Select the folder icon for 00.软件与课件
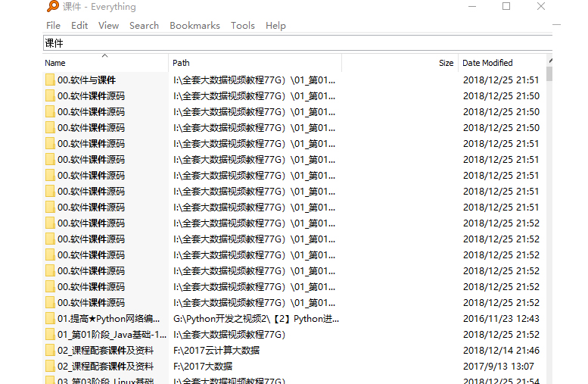588x384 pixels. click(50, 80)
